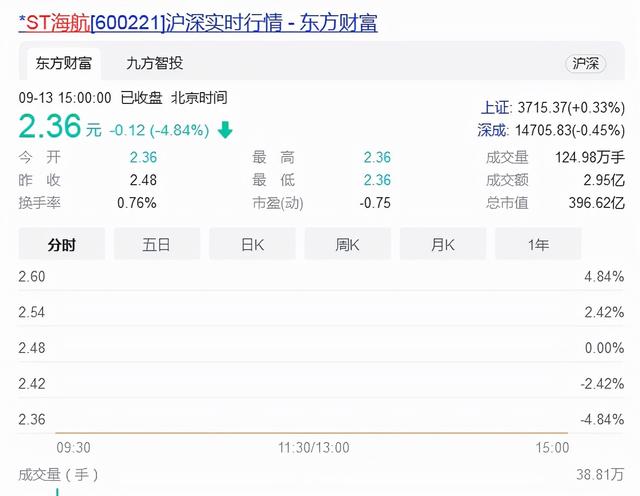The image size is (640, 496).
Task: Click the 09-13 15:00:00 timestamp
Action: [65, 98]
